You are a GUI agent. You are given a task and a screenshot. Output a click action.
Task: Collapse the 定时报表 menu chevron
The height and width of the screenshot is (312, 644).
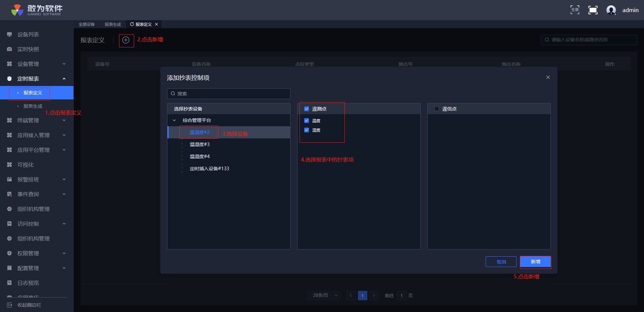pyautogui.click(x=64, y=79)
